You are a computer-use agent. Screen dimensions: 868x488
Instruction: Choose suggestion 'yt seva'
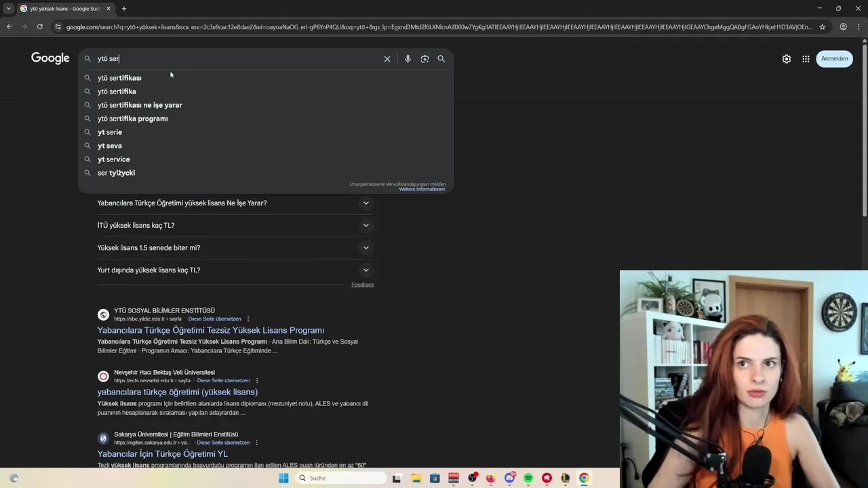[266, 146]
